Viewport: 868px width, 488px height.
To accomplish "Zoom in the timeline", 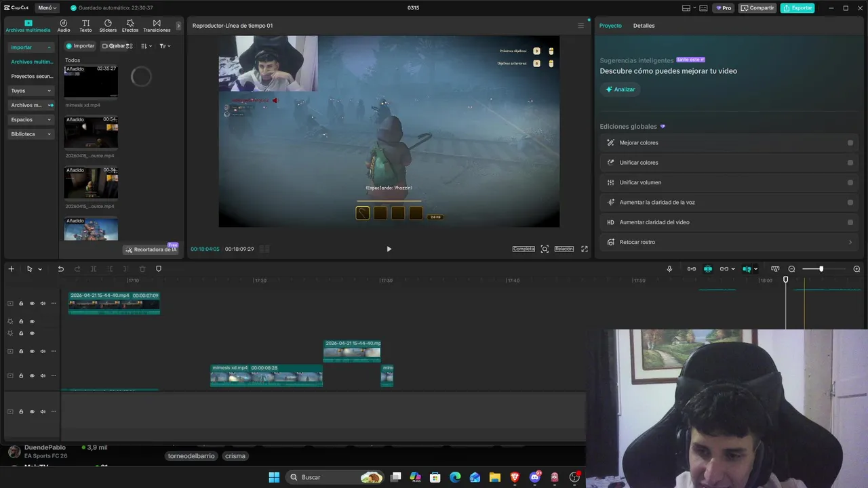I will [856, 269].
